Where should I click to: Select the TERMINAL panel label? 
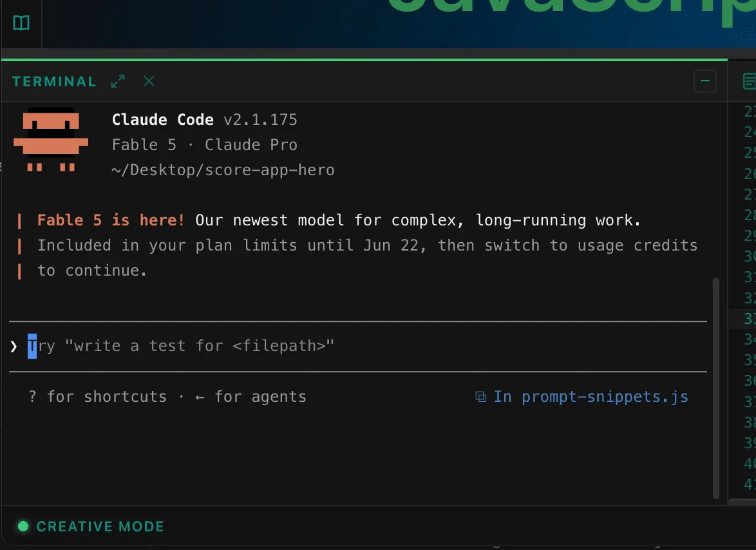(54, 81)
